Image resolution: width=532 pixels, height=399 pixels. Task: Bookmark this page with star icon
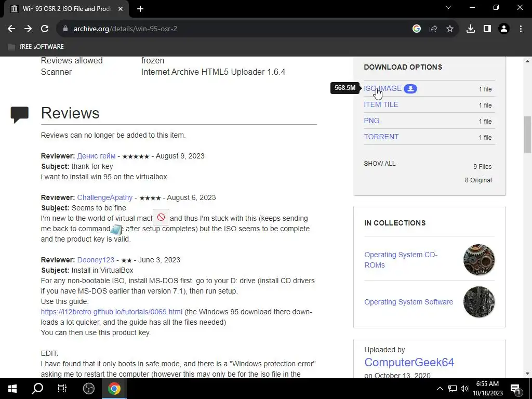450,29
